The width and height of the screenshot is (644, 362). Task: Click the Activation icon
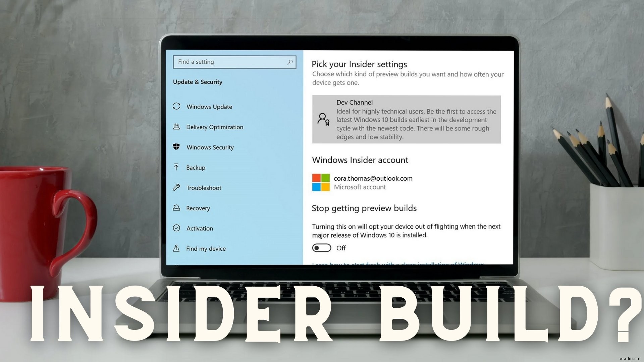(x=178, y=228)
